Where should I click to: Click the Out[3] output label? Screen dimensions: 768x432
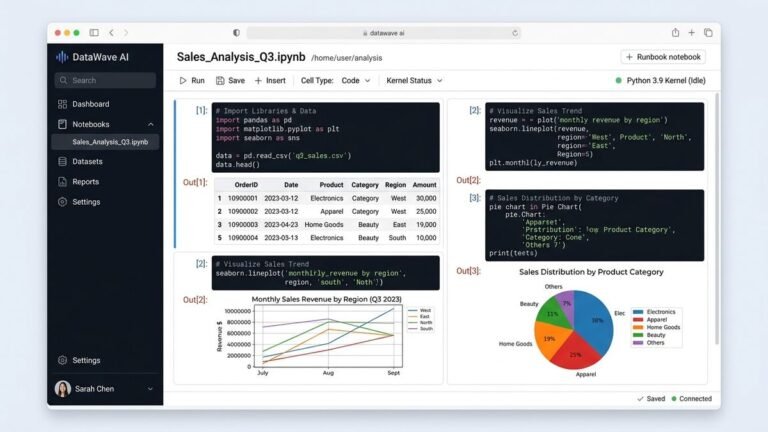(x=468, y=271)
